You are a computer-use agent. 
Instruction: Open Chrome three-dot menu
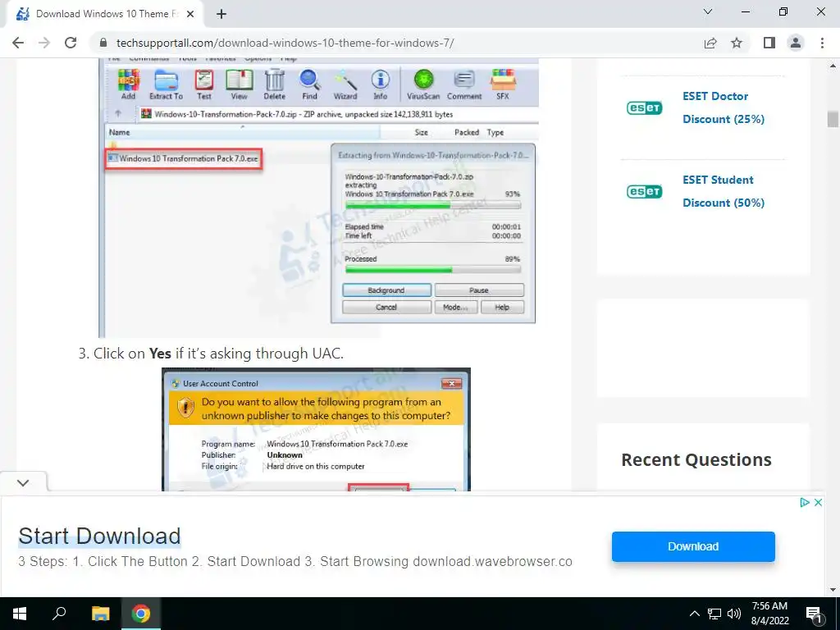[822, 43]
